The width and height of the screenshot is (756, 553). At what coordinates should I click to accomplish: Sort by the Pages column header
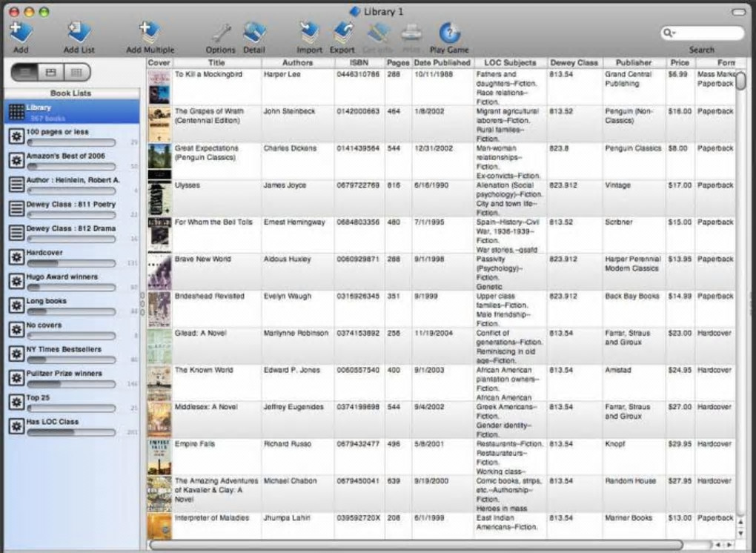[x=398, y=63]
